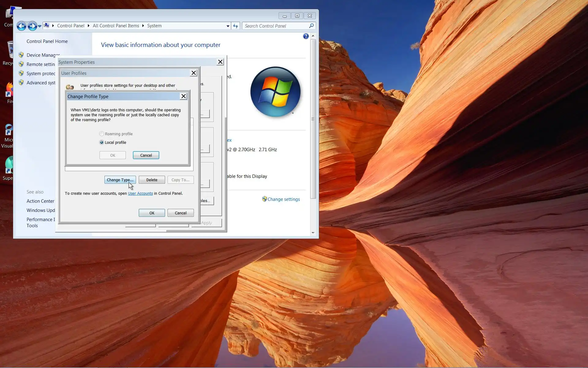Open the User Accounts link
This screenshot has width=588, height=368.
point(140,194)
